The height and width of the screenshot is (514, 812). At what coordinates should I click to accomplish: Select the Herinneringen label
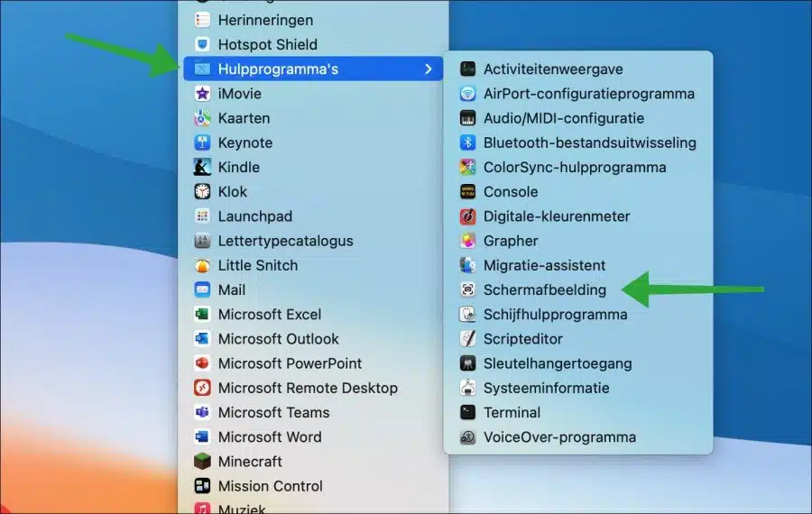pyautogui.click(x=265, y=20)
